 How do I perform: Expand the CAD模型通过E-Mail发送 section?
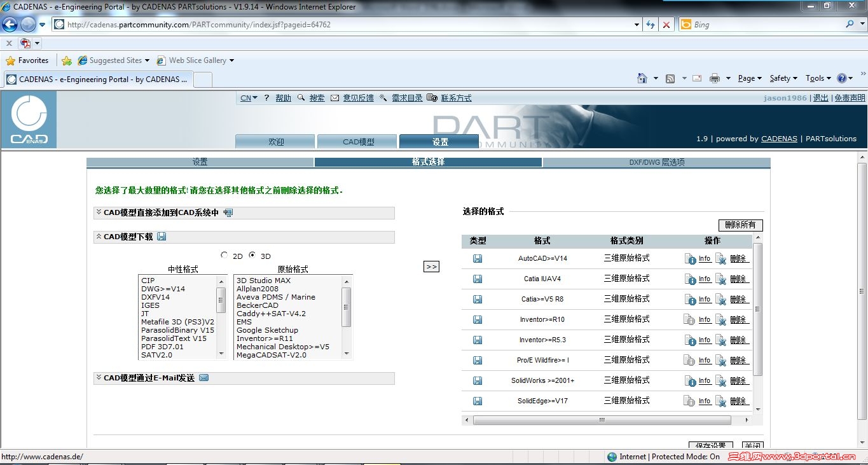coord(99,378)
